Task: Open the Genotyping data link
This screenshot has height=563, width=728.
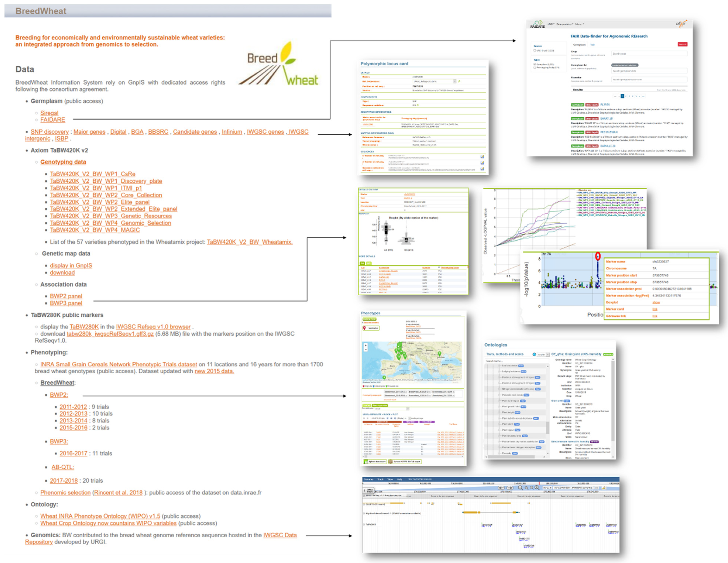Action: pyautogui.click(x=63, y=162)
